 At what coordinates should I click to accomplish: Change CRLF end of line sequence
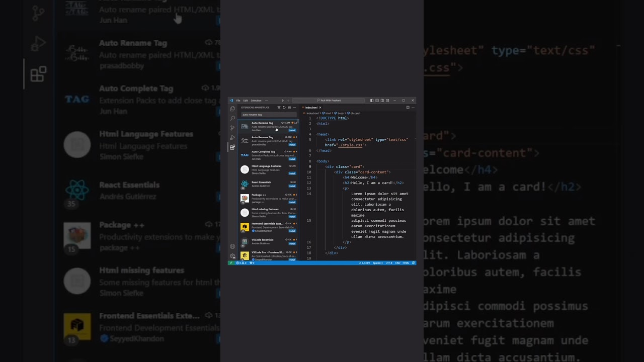(397, 263)
